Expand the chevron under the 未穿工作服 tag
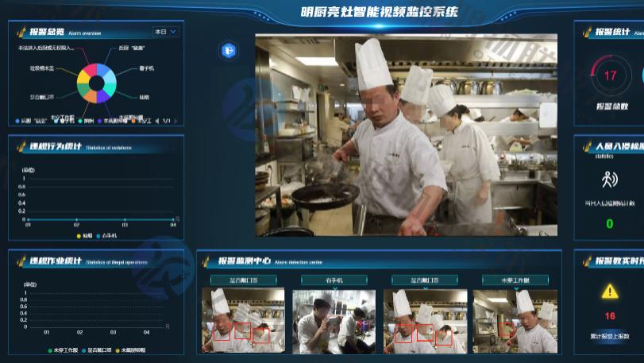 [516, 288]
